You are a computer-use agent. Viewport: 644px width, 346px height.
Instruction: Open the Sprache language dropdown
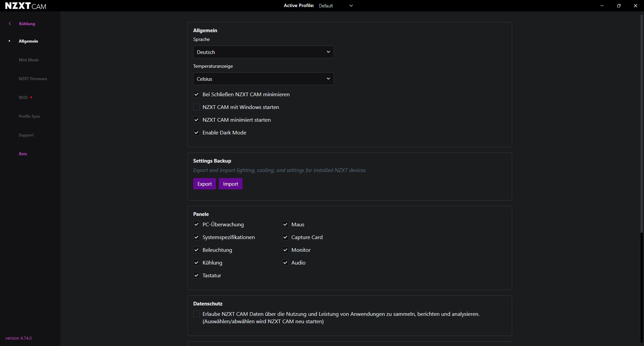263,52
